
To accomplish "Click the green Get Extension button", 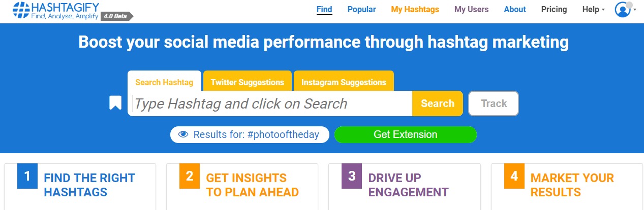I will (x=405, y=134).
